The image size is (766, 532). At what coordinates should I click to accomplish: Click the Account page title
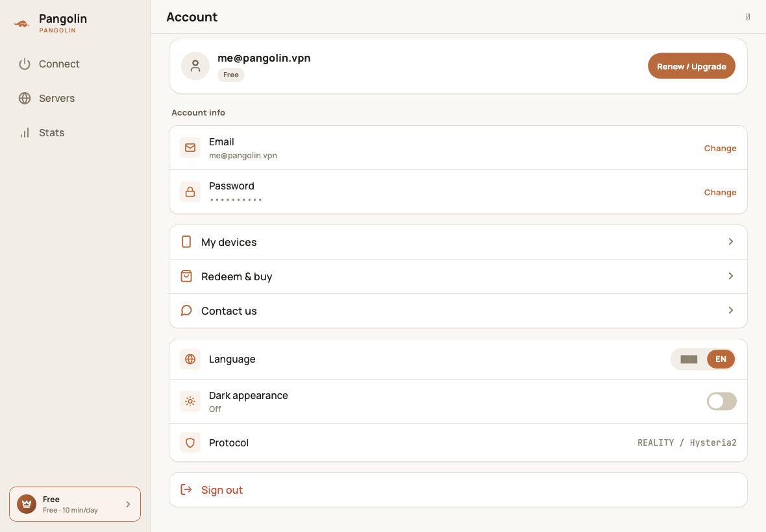point(191,17)
